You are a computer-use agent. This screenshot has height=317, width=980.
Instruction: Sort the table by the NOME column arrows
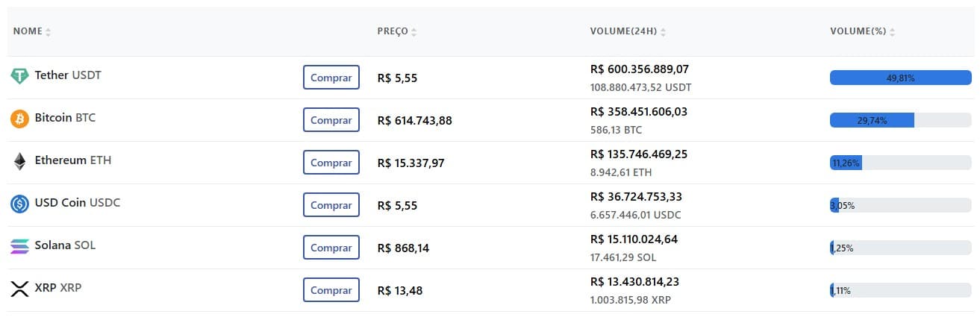(49, 32)
